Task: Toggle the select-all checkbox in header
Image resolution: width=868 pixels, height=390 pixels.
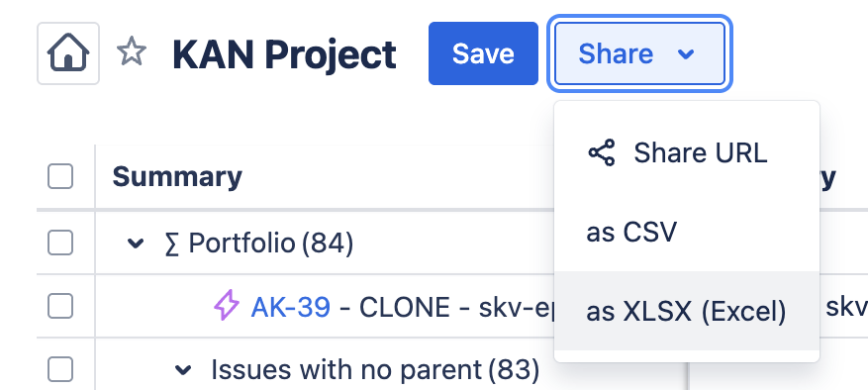Action: 60,177
